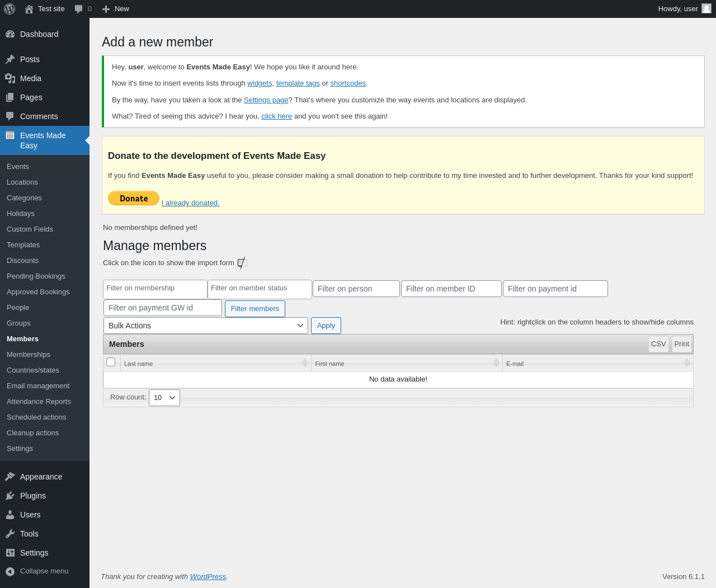Open Categories submenu item
Viewport: 716px width, 588px height.
tap(24, 198)
